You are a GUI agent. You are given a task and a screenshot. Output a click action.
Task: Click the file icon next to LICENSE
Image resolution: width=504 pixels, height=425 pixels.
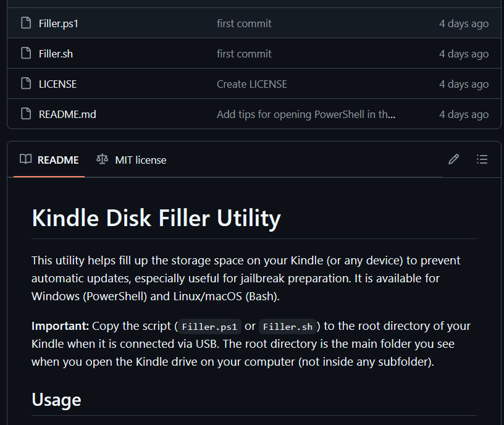(26, 84)
